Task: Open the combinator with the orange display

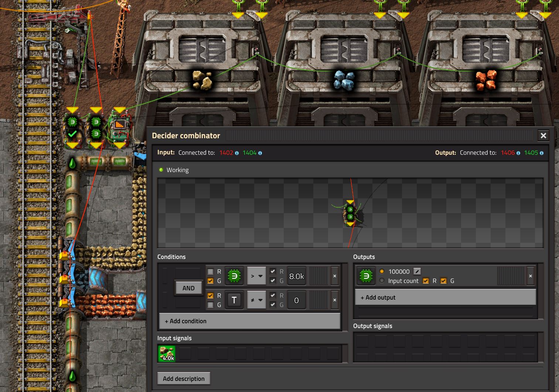Action: click(x=119, y=128)
